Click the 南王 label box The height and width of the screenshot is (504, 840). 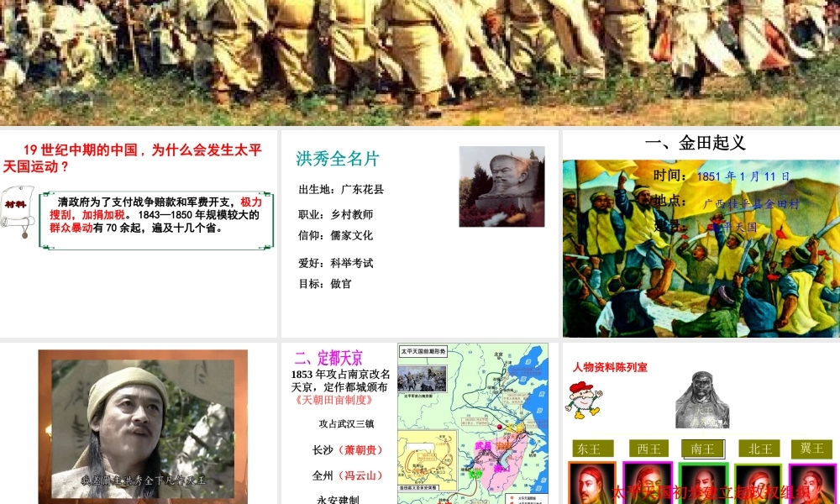703,449
